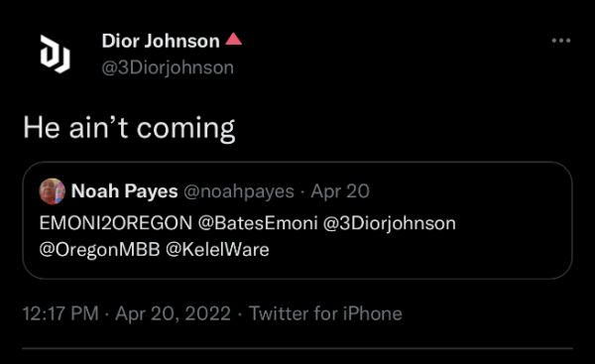Click the Apr 20, 2022 date
The image size is (595, 364).
tap(173, 313)
